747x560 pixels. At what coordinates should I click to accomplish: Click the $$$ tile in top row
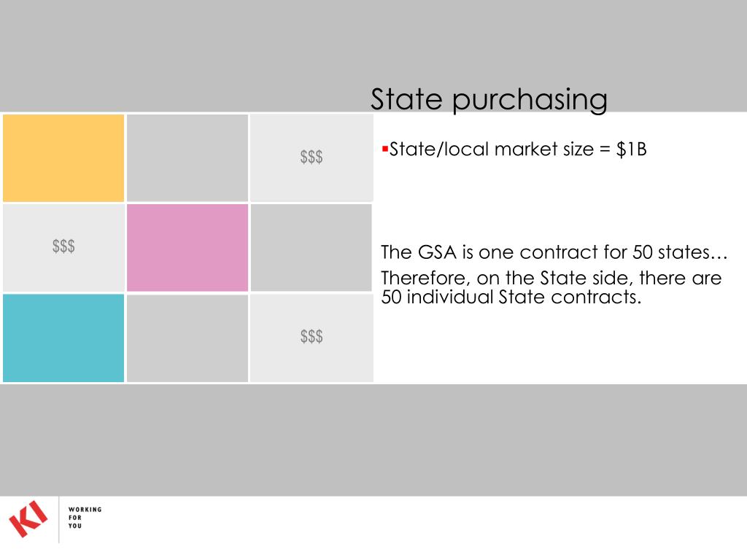click(x=311, y=158)
